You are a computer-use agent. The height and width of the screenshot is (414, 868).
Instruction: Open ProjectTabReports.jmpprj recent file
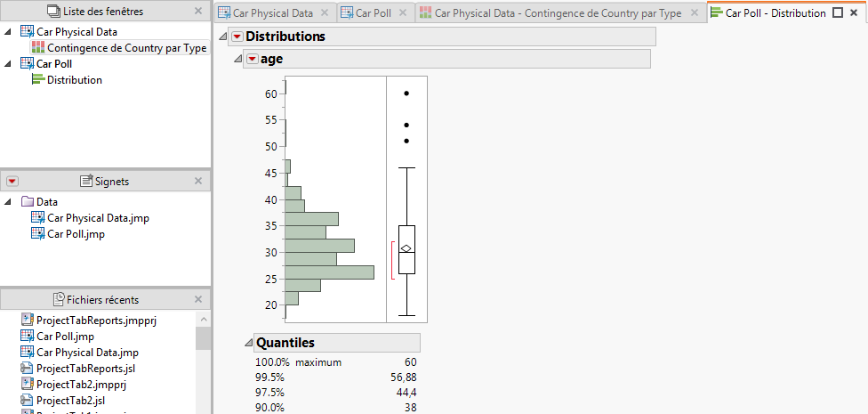95,321
